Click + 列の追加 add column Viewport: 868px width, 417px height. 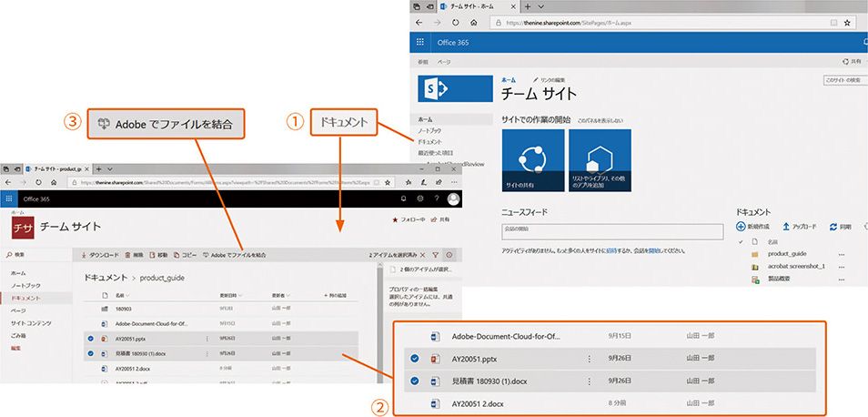(335, 296)
